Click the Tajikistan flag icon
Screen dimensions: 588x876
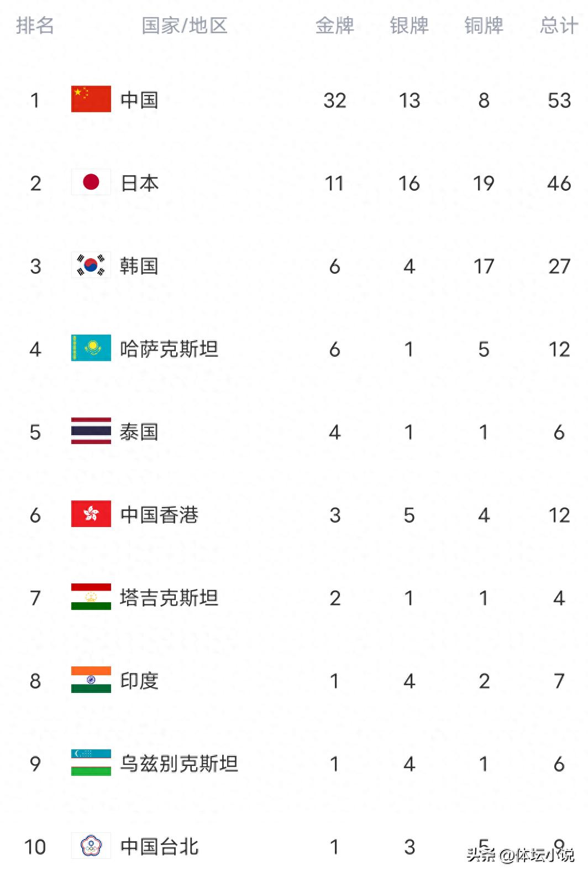[91, 597]
